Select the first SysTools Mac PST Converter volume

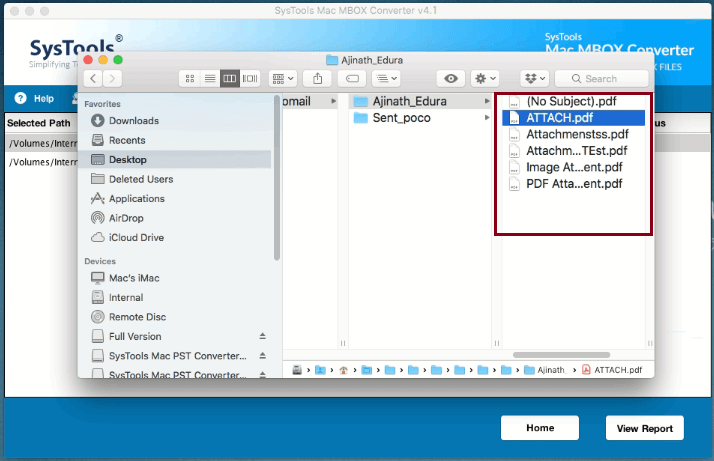click(x=168, y=356)
